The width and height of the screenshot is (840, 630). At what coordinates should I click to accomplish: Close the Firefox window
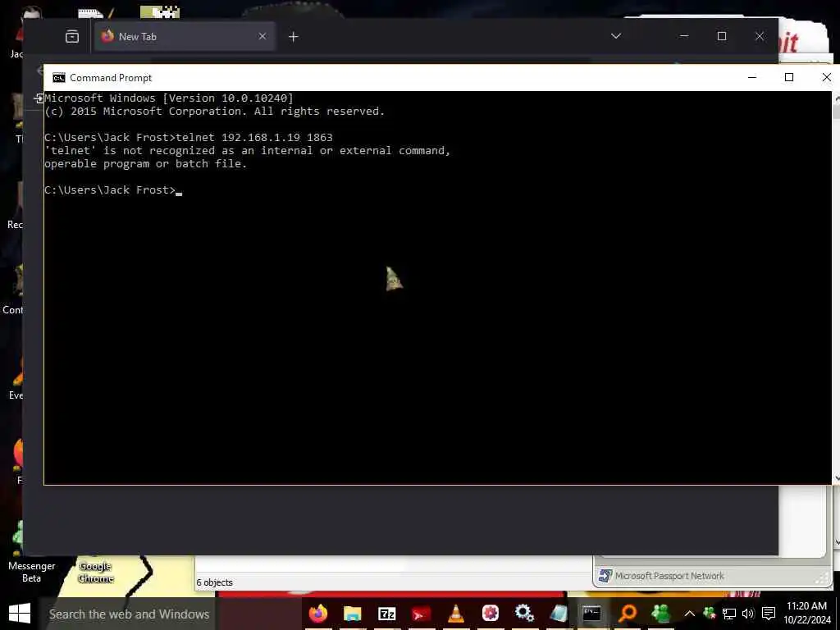[x=760, y=36]
